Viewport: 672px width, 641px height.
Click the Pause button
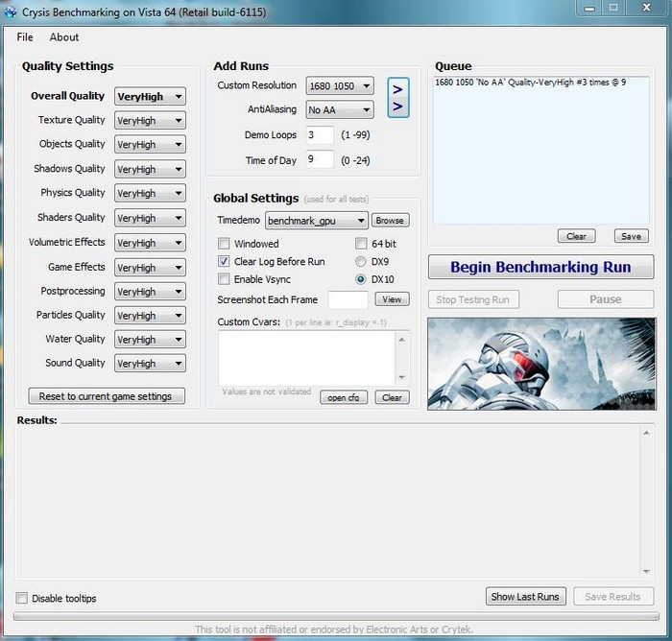pyautogui.click(x=606, y=299)
